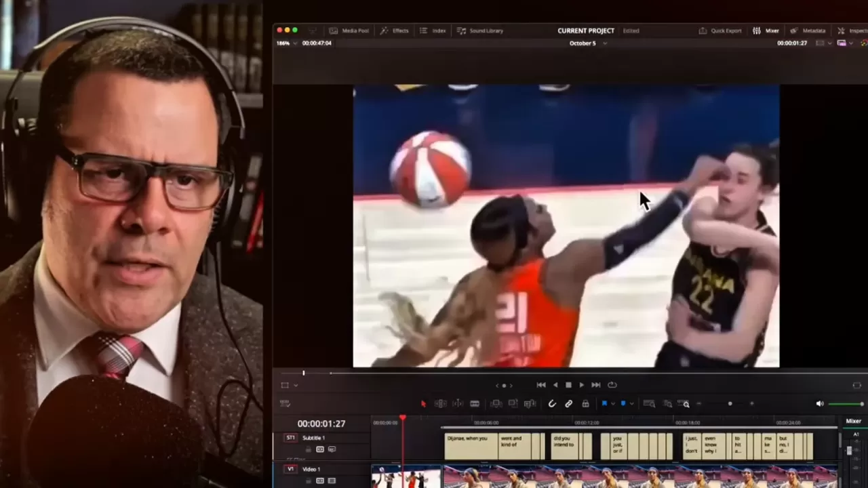The width and height of the screenshot is (868, 488).
Task: Adjust the timeline zoom slider
Action: coord(730,404)
